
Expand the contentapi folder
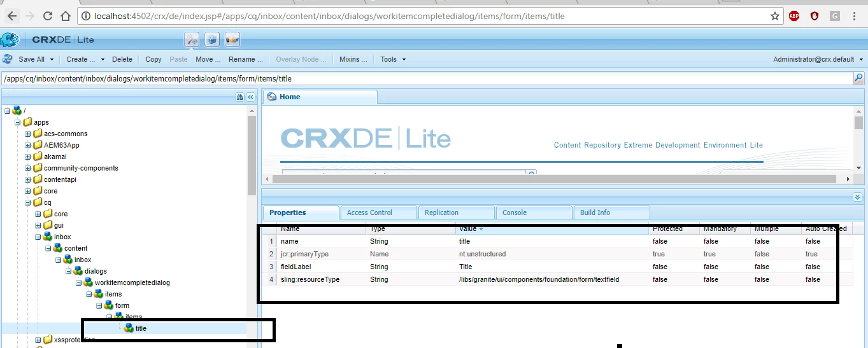27,179
